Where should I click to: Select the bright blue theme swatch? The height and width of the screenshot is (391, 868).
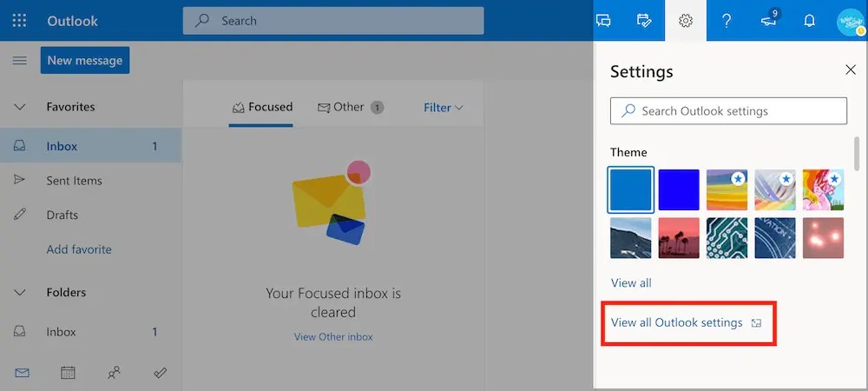point(679,190)
